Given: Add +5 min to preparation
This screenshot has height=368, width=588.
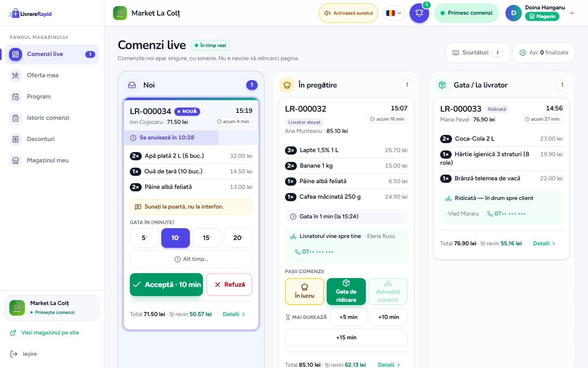Looking at the screenshot, I should point(348,317).
